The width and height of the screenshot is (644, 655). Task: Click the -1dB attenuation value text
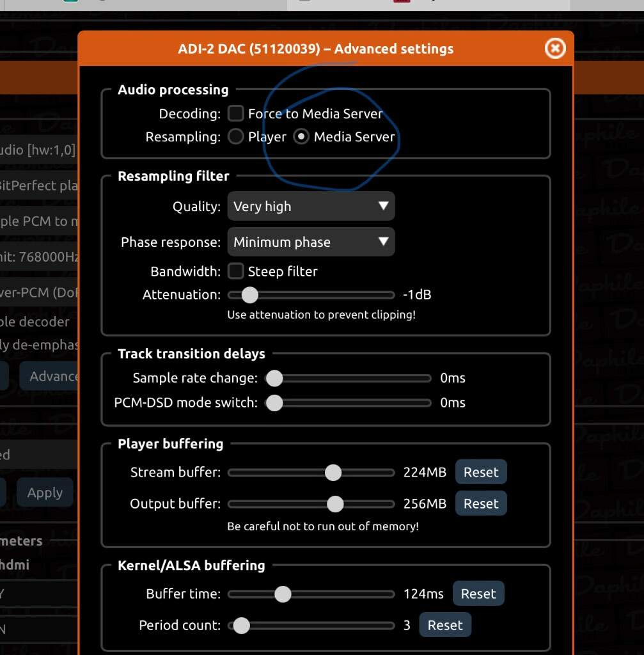(417, 294)
